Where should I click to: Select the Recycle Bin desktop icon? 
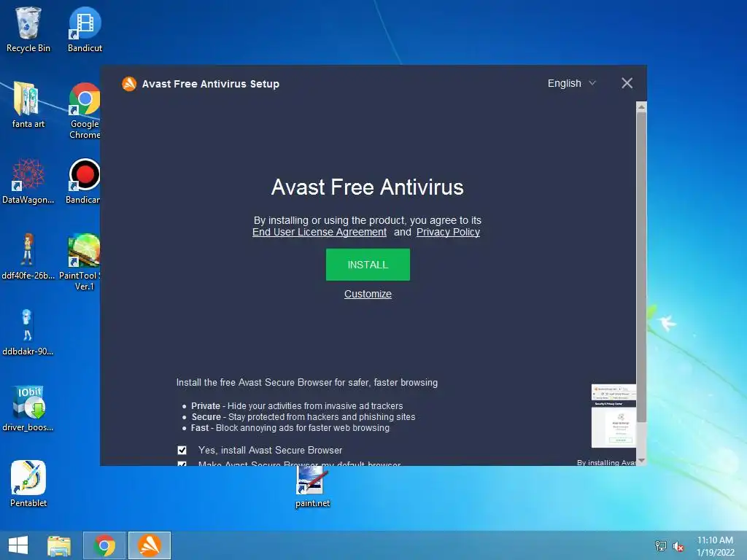point(28,29)
